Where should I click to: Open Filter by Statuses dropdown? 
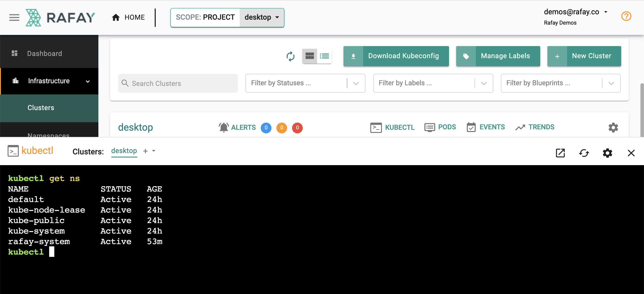point(305,83)
